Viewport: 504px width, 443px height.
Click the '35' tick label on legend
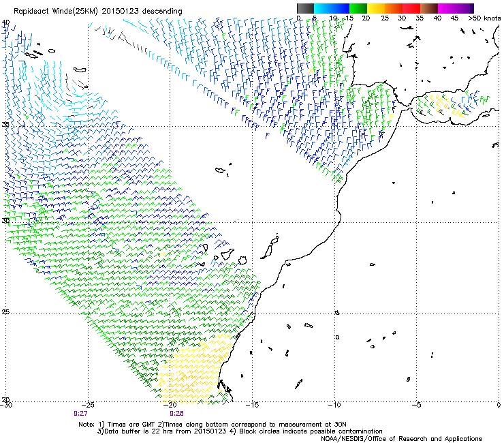420,18
